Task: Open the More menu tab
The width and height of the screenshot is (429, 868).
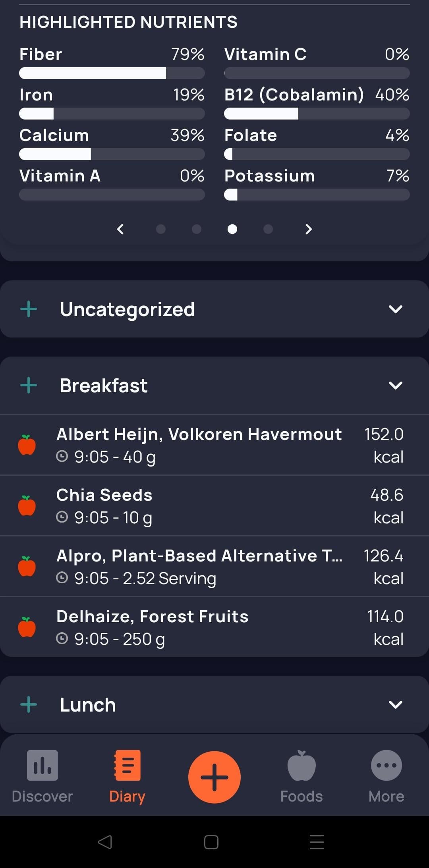Action: click(x=386, y=777)
